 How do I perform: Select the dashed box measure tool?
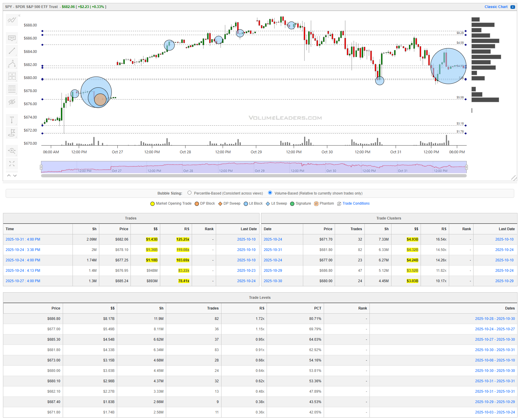(12, 76)
